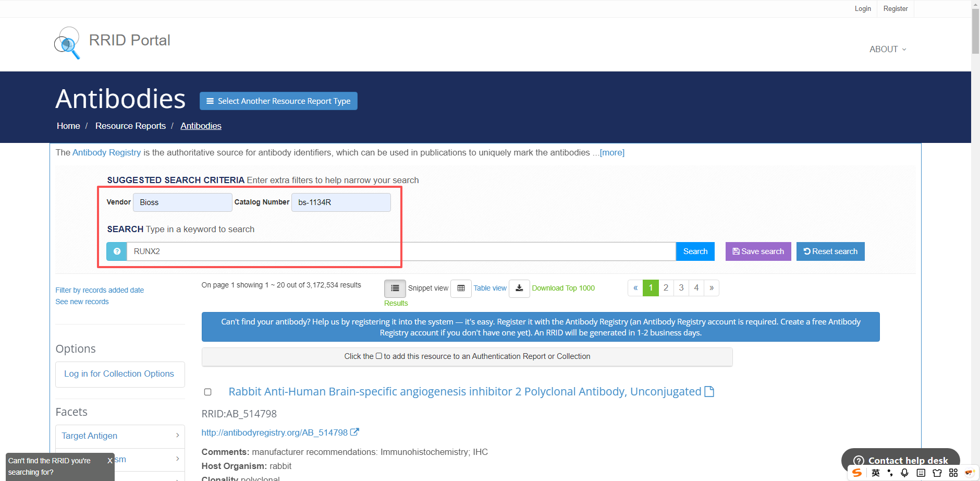The height and width of the screenshot is (481, 980).
Task: Open the ABOUT dropdown menu
Action: click(x=887, y=49)
